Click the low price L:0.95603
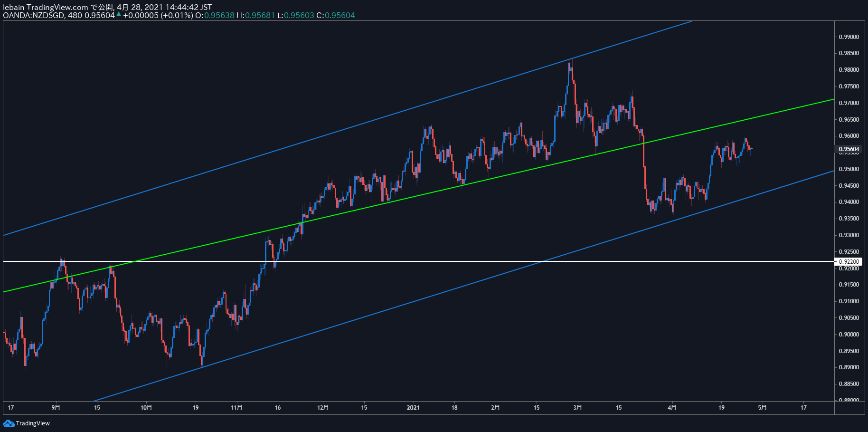Image resolution: width=868 pixels, height=432 pixels. pyautogui.click(x=295, y=15)
